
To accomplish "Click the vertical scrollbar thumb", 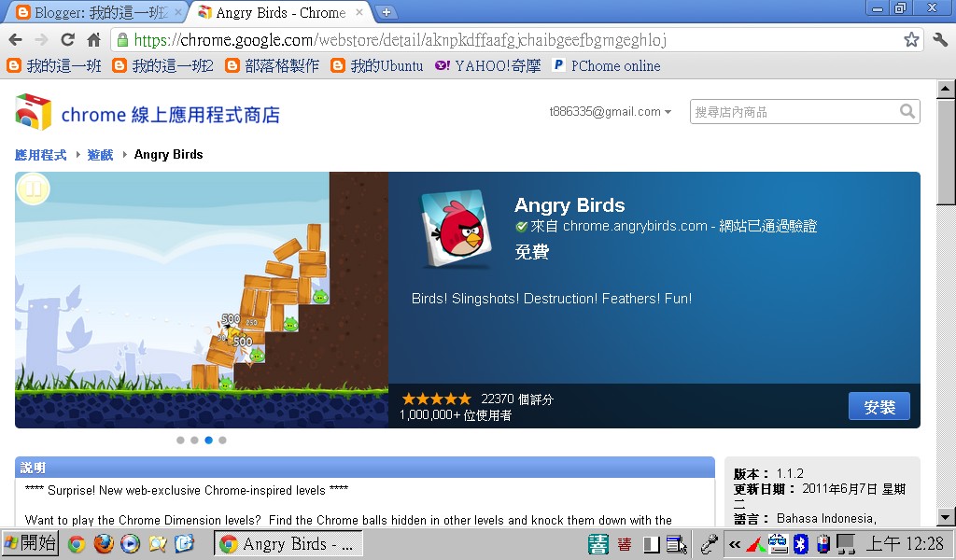I will click(x=946, y=152).
